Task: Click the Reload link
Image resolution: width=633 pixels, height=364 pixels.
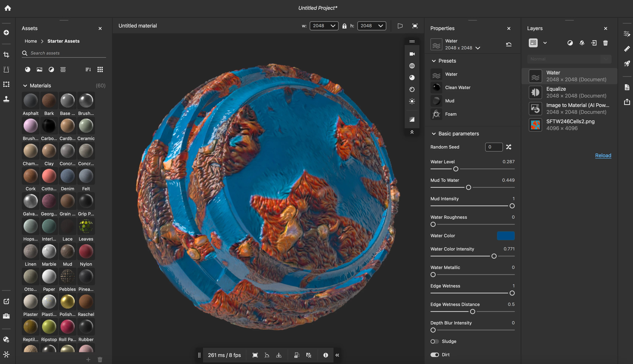Action: 603,156
